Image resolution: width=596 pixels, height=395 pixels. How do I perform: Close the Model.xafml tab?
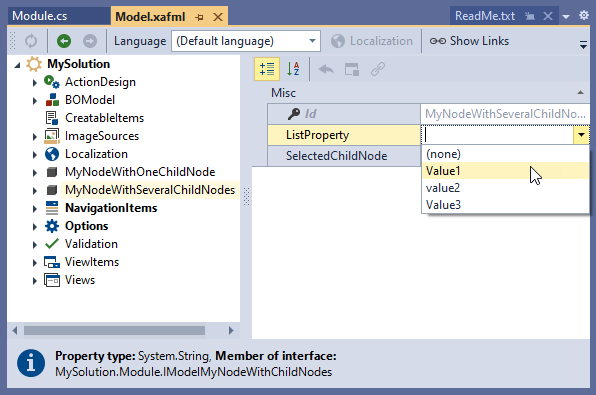pyautogui.click(x=218, y=17)
